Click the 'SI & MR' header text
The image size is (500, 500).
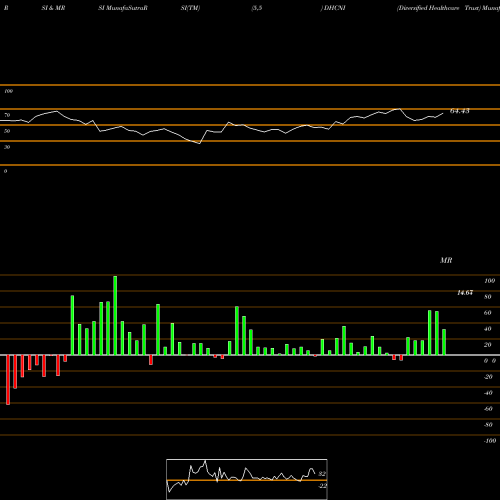(x=53, y=8)
